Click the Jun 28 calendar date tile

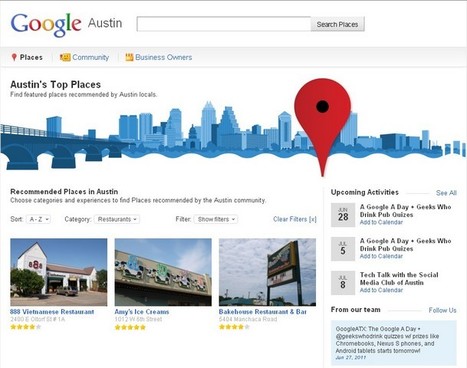pos(343,215)
